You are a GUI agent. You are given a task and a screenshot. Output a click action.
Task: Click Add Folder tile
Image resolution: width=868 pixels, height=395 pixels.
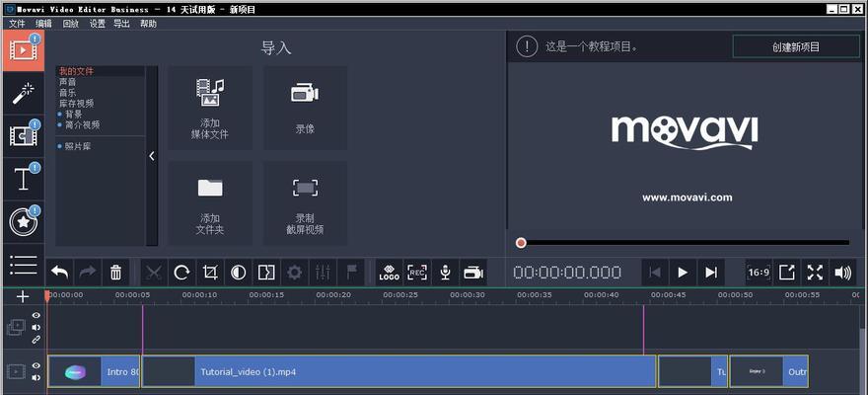210,203
